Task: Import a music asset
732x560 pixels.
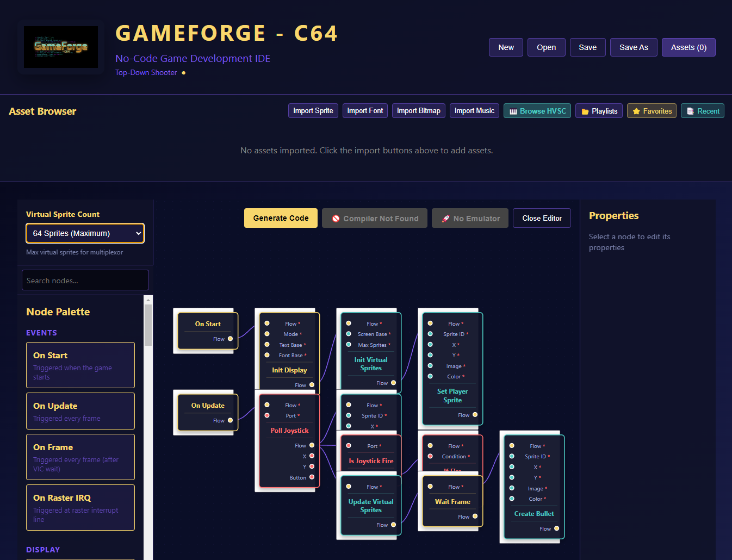Action: pyautogui.click(x=474, y=111)
